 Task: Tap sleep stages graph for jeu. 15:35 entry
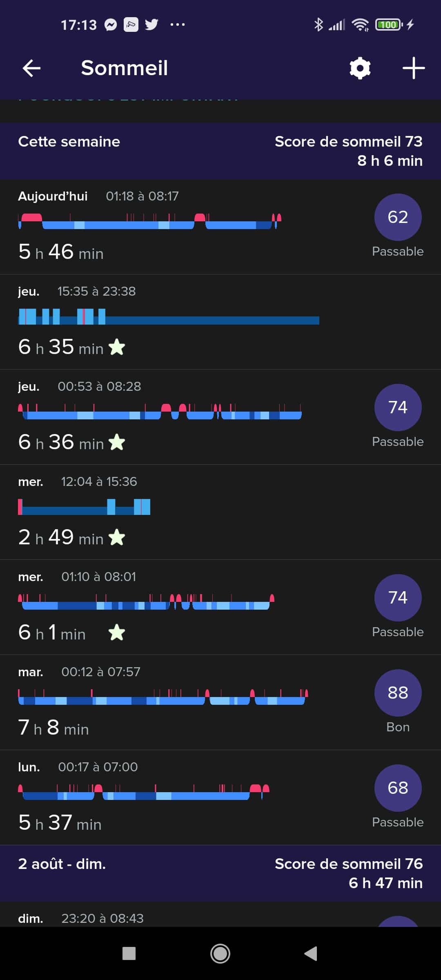tap(168, 317)
